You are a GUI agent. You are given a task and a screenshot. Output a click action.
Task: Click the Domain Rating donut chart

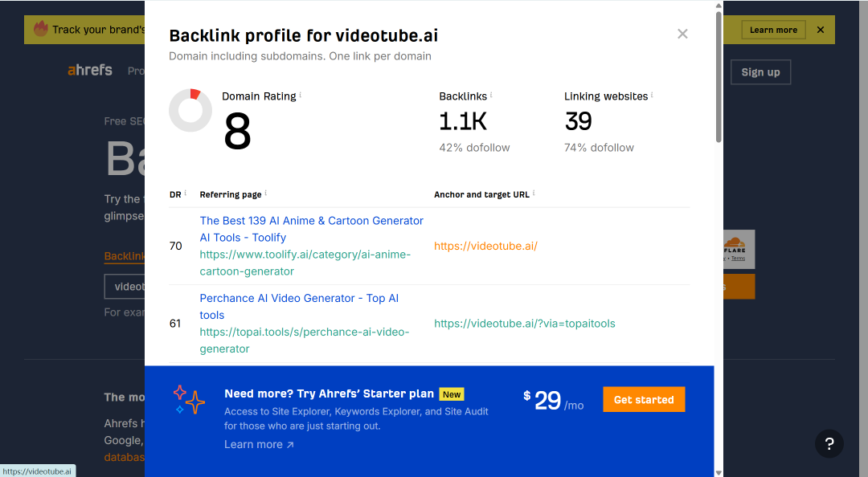190,110
